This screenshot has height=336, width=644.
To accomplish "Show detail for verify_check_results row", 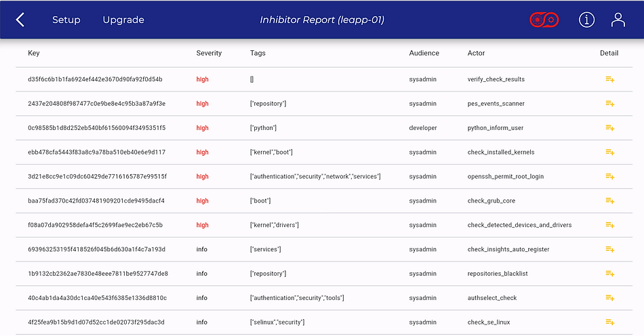I will [609, 79].
